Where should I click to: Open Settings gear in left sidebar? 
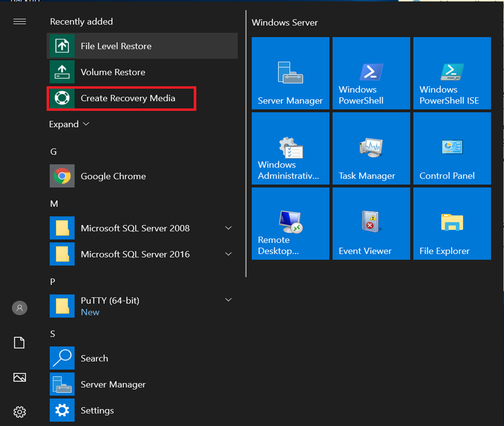(x=20, y=412)
